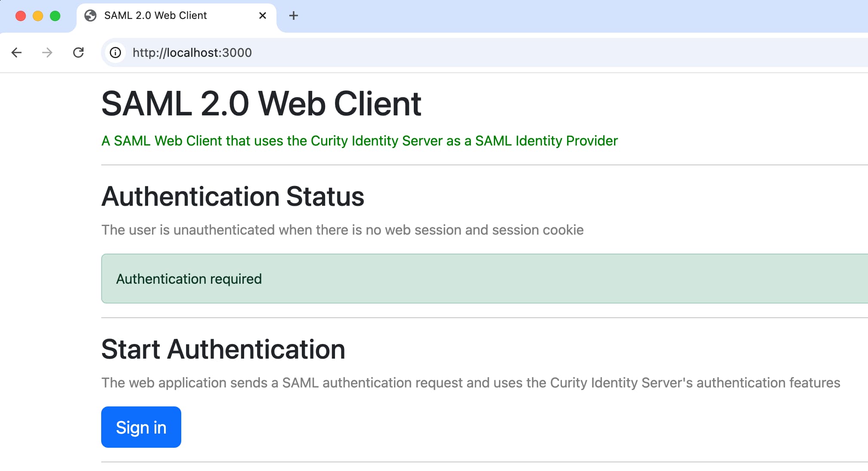Open a new browser tab with plus icon
Image resolution: width=868 pixels, height=471 pixels.
293,15
